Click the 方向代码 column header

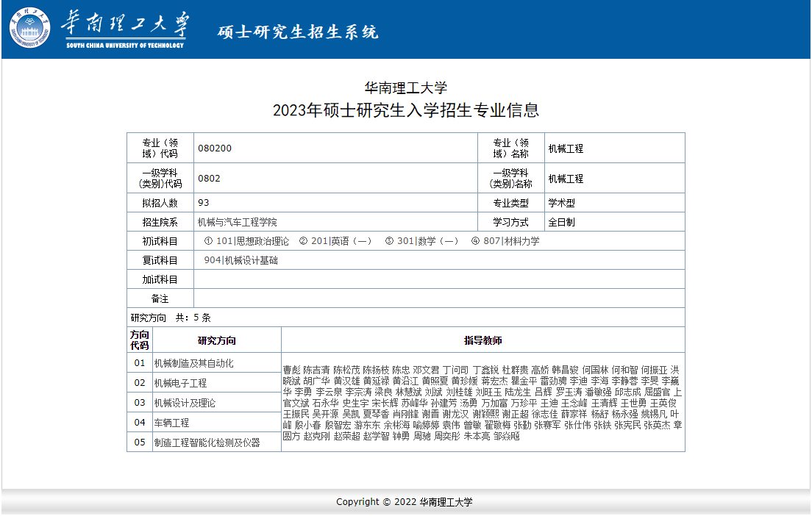click(x=140, y=340)
